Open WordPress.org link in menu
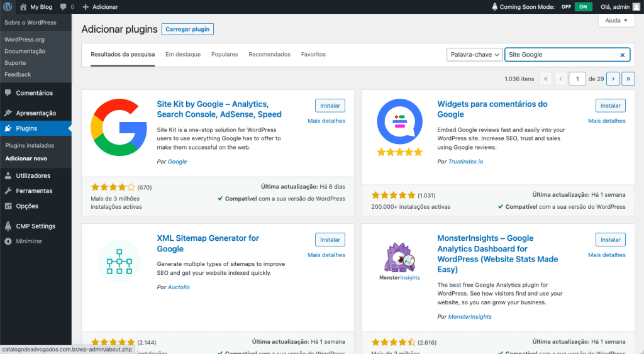644x354 pixels. [25, 40]
